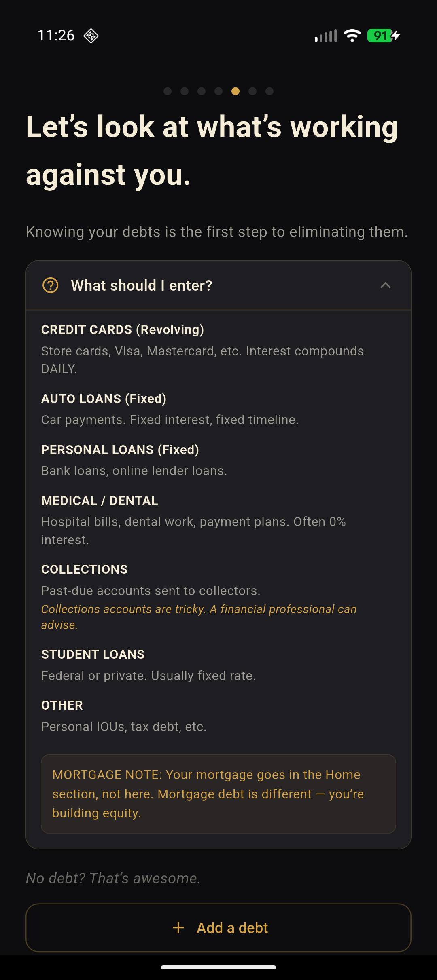This screenshot has width=437, height=980.
Task: Click the diamond icon next to the time
Action: pos(91,36)
